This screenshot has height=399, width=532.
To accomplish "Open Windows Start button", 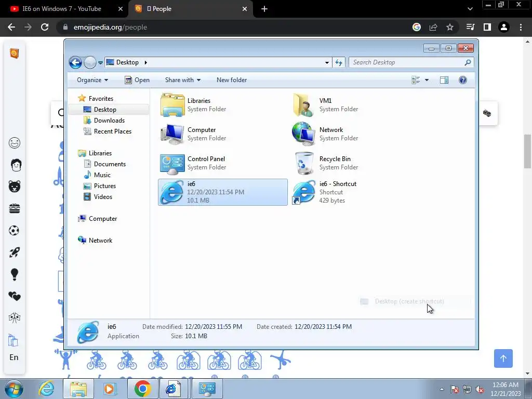I will [x=14, y=389].
